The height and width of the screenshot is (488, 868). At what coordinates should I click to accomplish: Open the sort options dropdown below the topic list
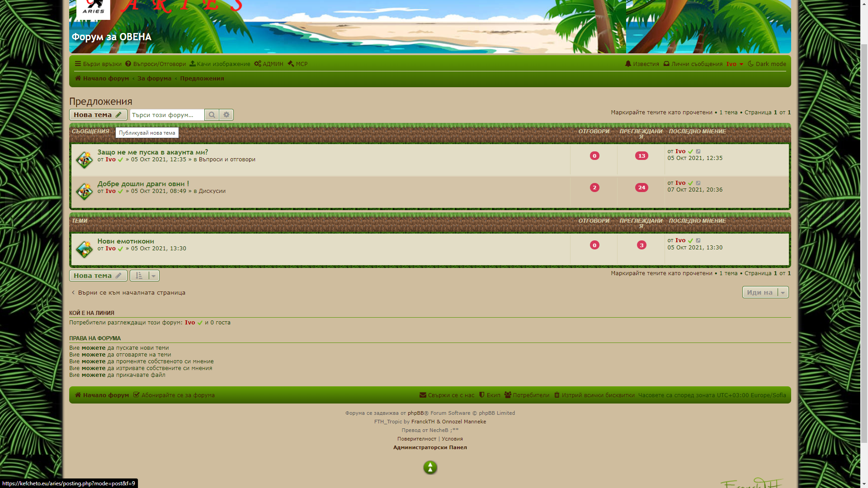[x=145, y=276]
